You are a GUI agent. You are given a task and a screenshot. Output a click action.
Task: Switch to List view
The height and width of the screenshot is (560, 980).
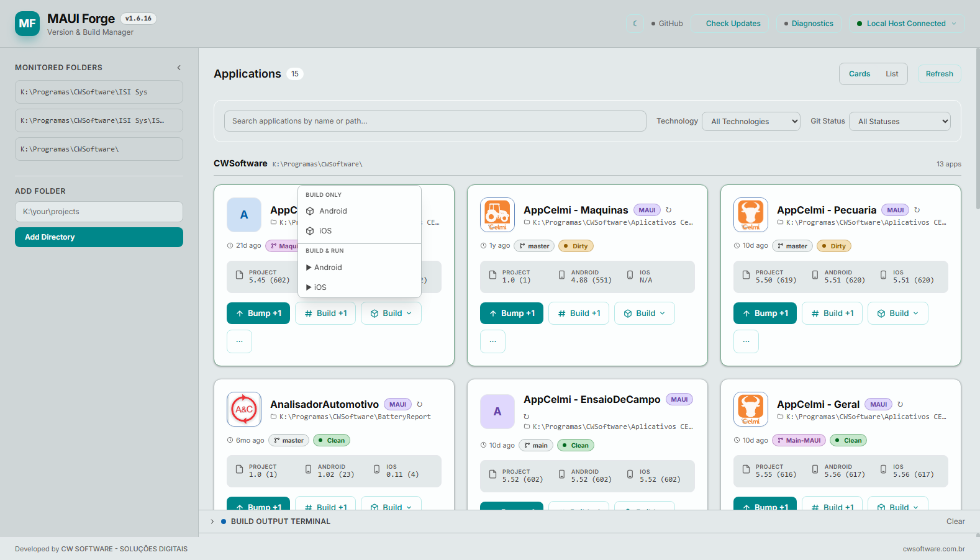coord(892,74)
